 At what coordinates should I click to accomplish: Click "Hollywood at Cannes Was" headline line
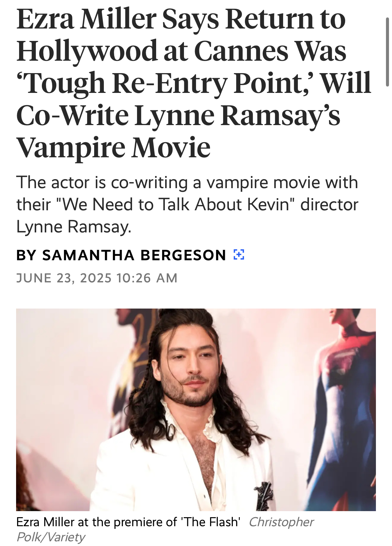pyautogui.click(x=181, y=51)
